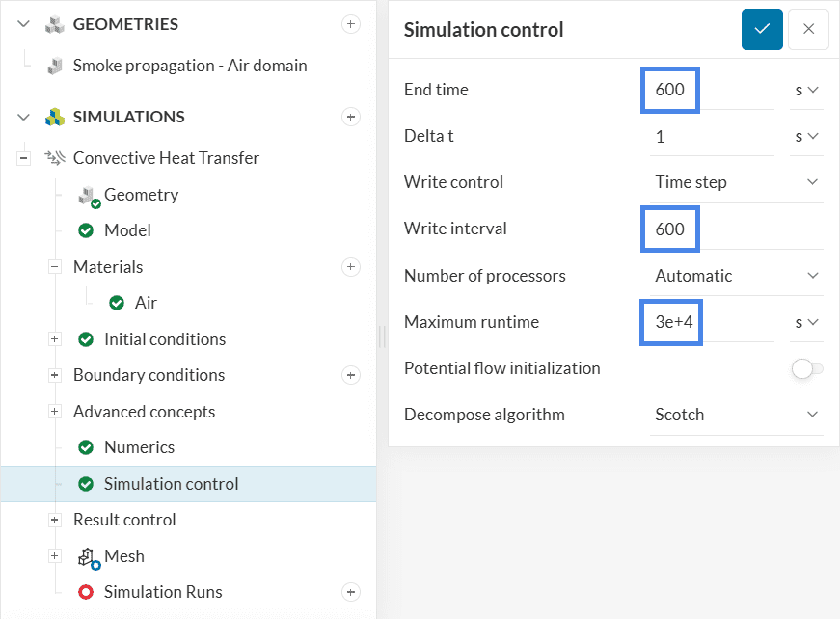Expand the Advanced concepts node
Image resolution: width=840 pixels, height=619 pixels.
(x=55, y=412)
